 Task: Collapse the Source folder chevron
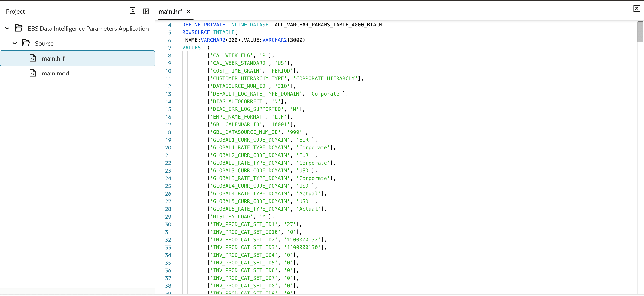click(x=15, y=43)
